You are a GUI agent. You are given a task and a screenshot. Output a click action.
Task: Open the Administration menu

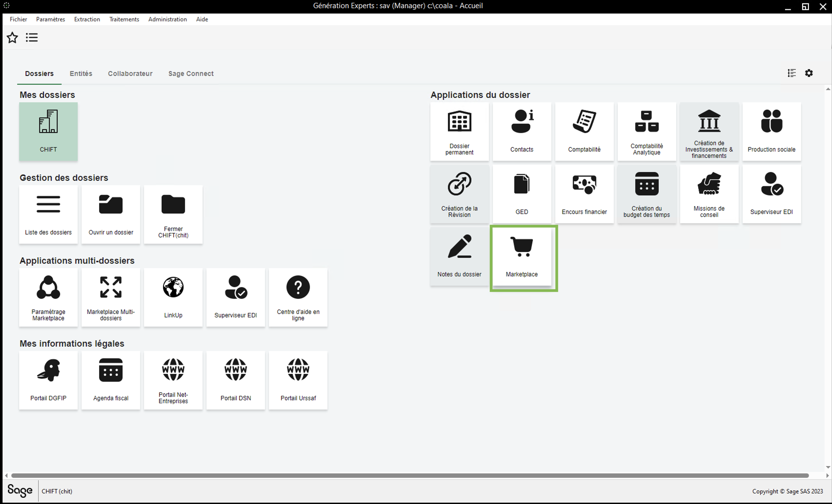click(x=167, y=19)
